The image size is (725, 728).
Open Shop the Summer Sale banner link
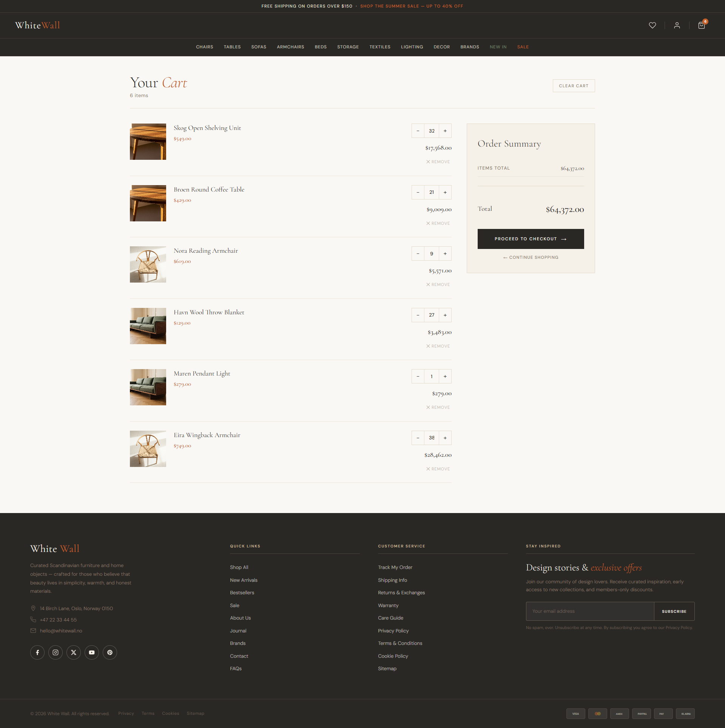tap(412, 6)
